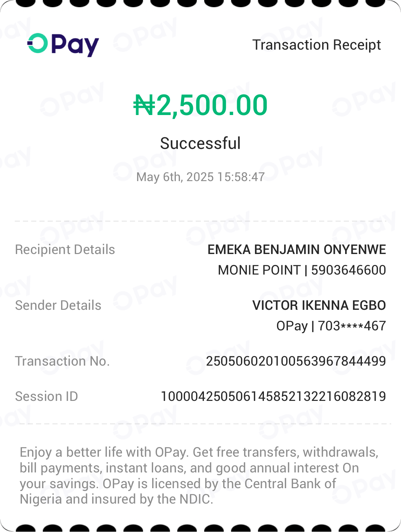Select recipient name EMEKA BENJAMIN ONYENWE
The width and height of the screenshot is (401, 532).
click(297, 250)
